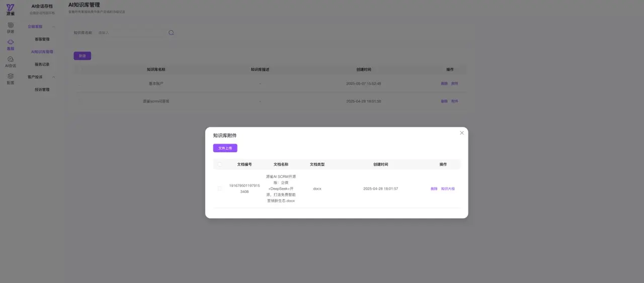
Task: Click the 文档类型 column header
Action: point(317,164)
